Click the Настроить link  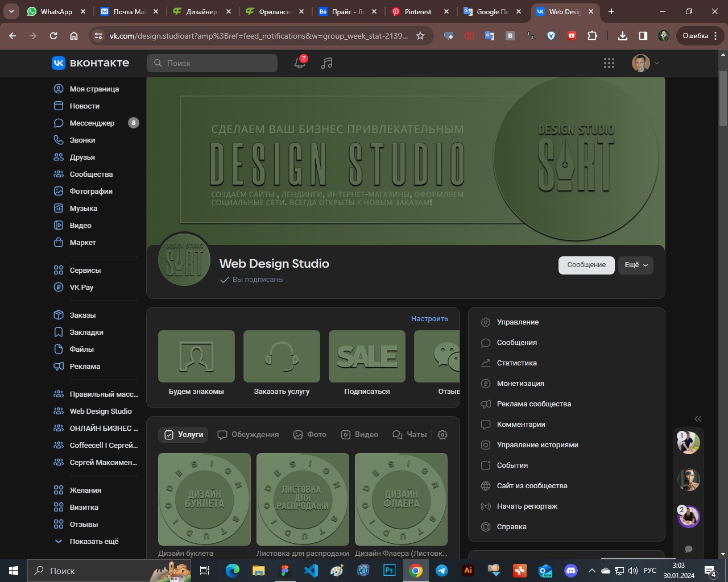[x=429, y=319]
